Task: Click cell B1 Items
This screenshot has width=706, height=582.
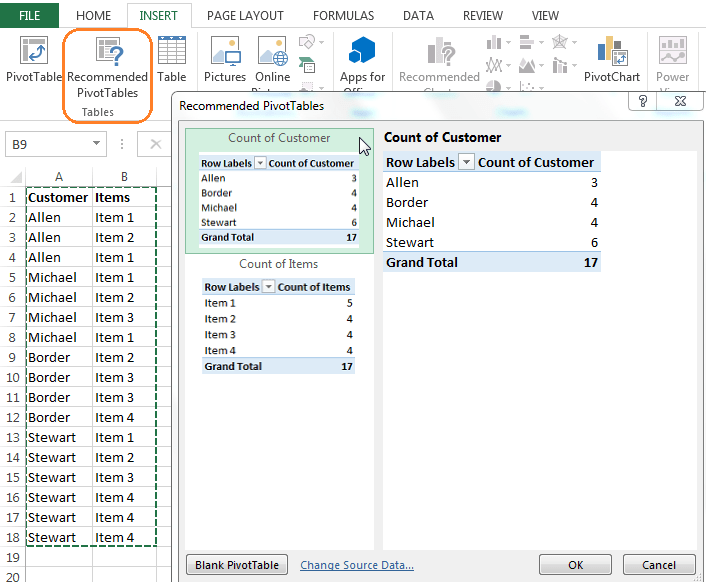Action: tap(125, 197)
